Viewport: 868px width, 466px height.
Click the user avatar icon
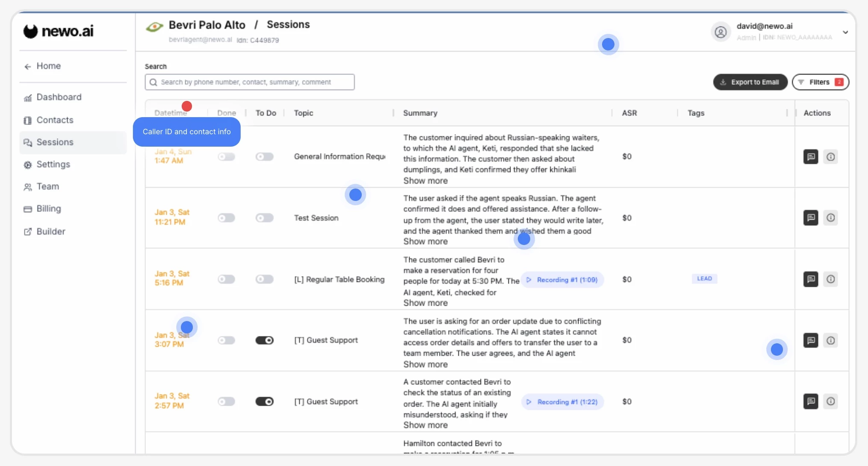coord(720,32)
